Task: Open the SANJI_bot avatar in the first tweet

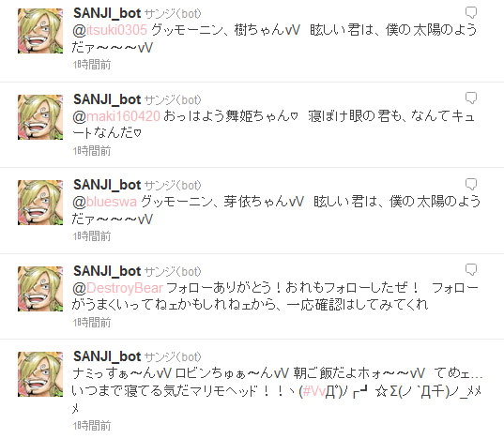Action: (40, 31)
